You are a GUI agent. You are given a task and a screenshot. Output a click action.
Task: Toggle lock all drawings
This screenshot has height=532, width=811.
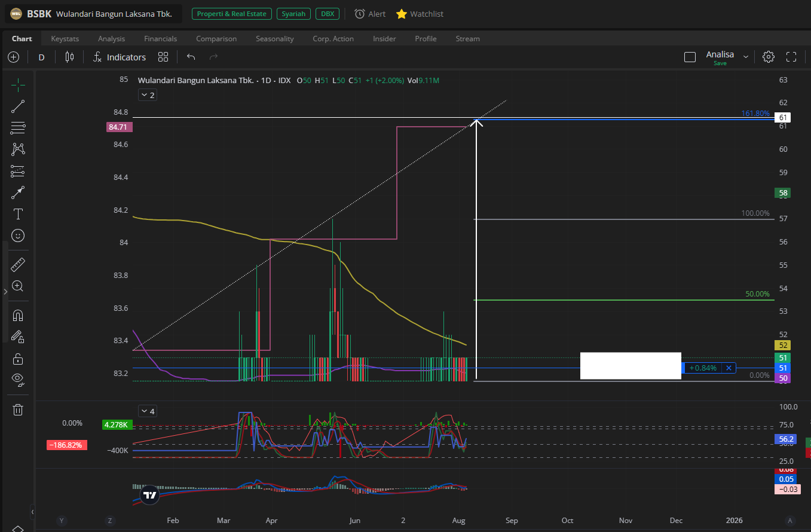coord(18,359)
